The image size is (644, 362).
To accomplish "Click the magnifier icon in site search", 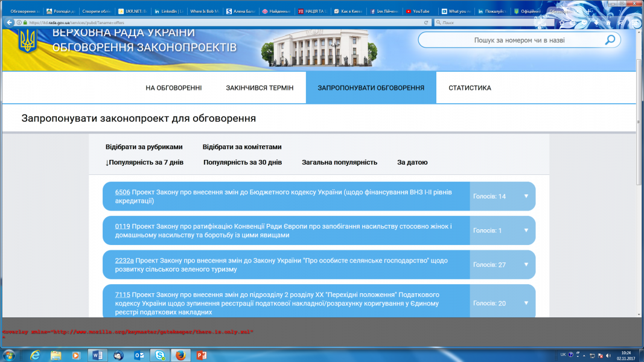I will tap(610, 40).
